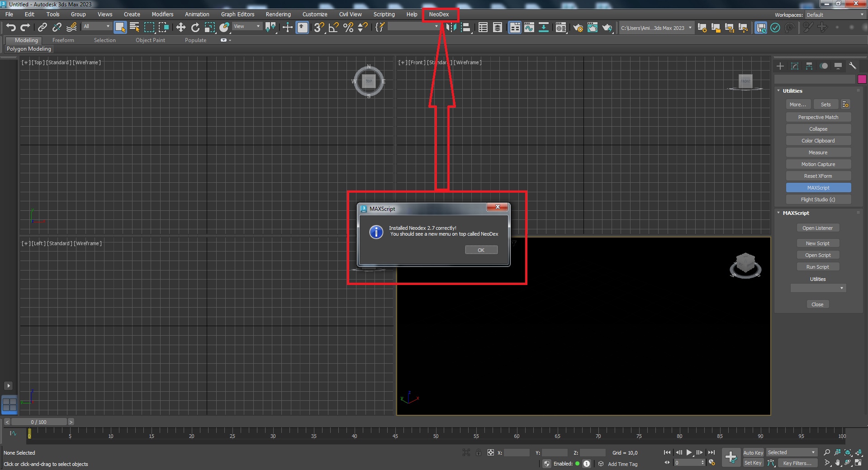The height and width of the screenshot is (470, 868).
Task: Open the View reference coordinate dropdown
Action: pyautogui.click(x=247, y=26)
